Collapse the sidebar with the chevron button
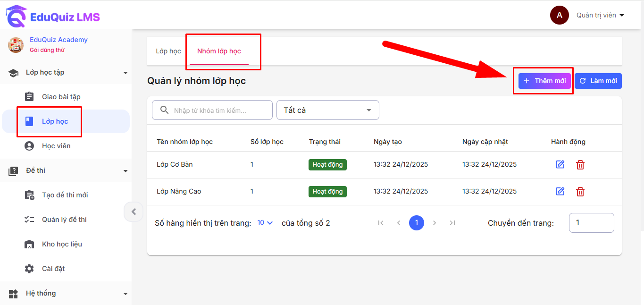This screenshot has height=305, width=644. tap(134, 212)
